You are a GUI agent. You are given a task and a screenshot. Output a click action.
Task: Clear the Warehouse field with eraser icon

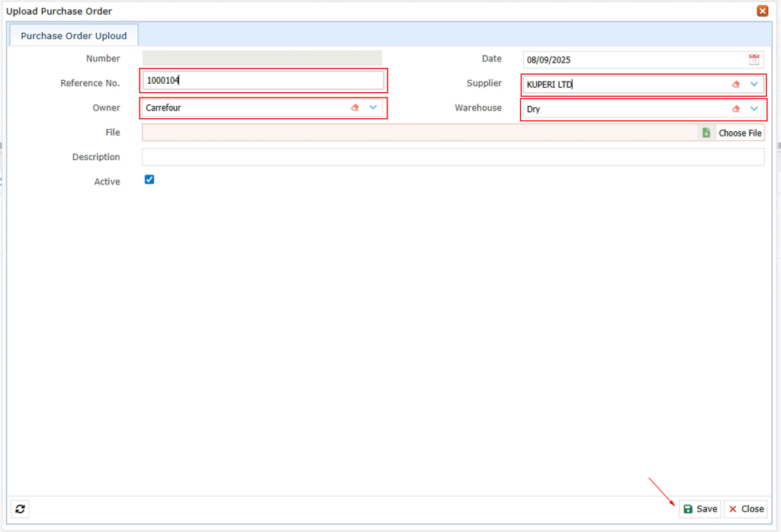[736, 109]
